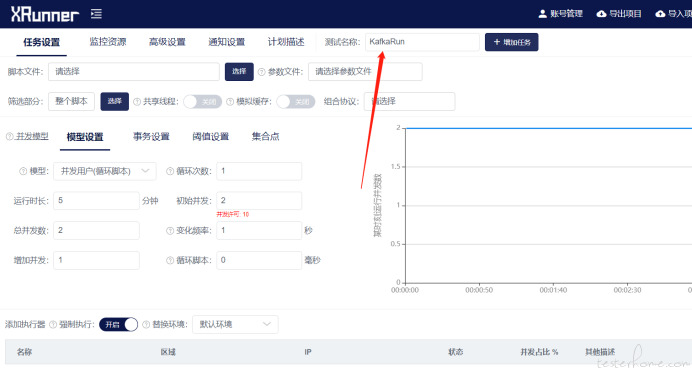The image size is (692, 378).
Task: Select the 阈值设置 tab
Action: 211,137
